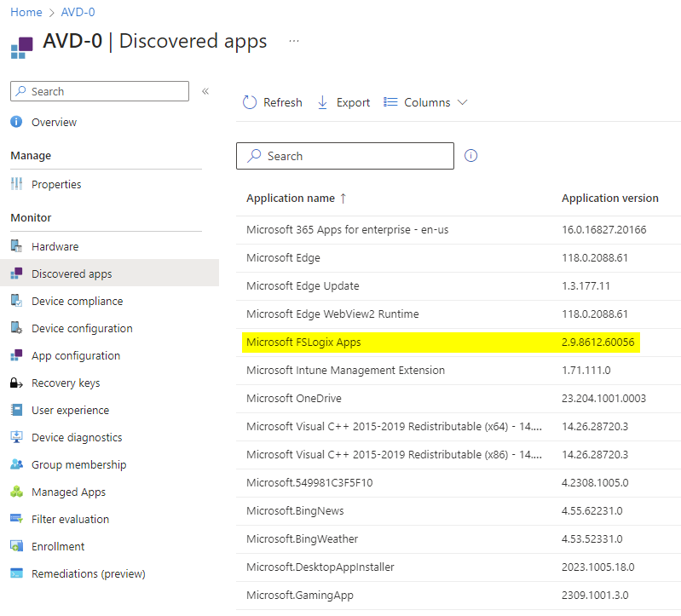681x616 pixels.
Task: Click the Refresh button label
Action: click(x=282, y=102)
